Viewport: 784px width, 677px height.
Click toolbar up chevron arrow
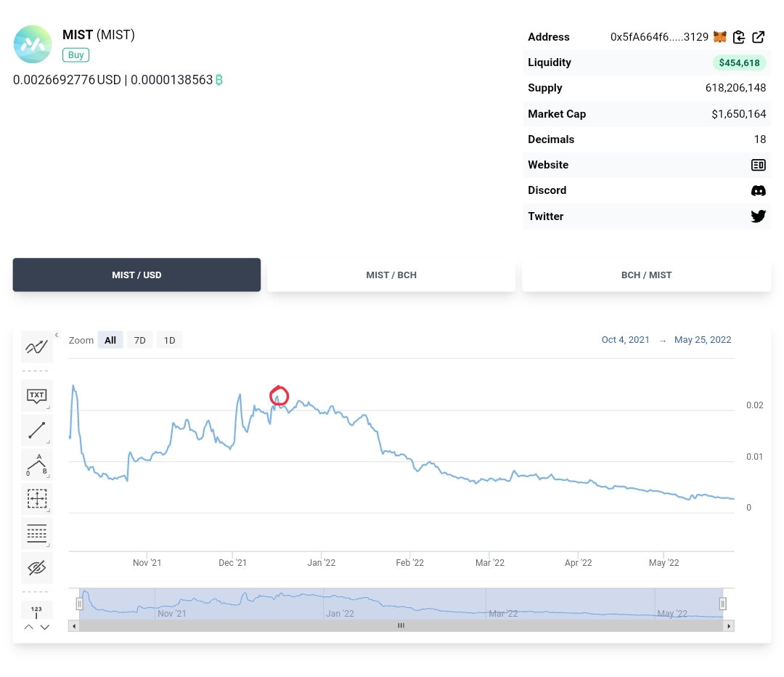pyautogui.click(x=29, y=627)
